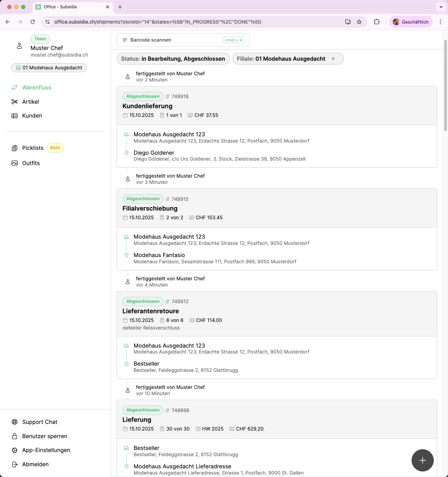The image size is (448, 477).
Task: Open the Status filter chip
Action: click(x=173, y=59)
